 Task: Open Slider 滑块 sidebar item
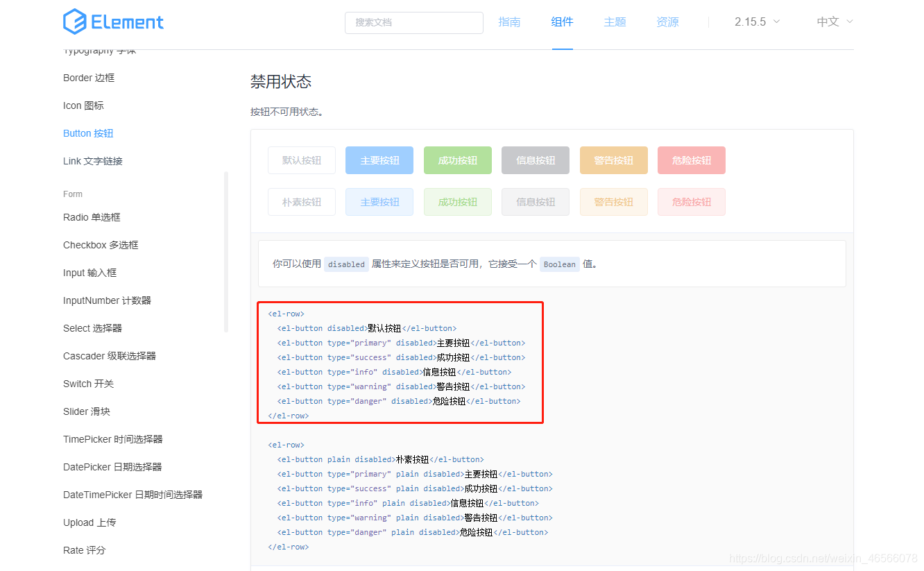[x=87, y=411]
